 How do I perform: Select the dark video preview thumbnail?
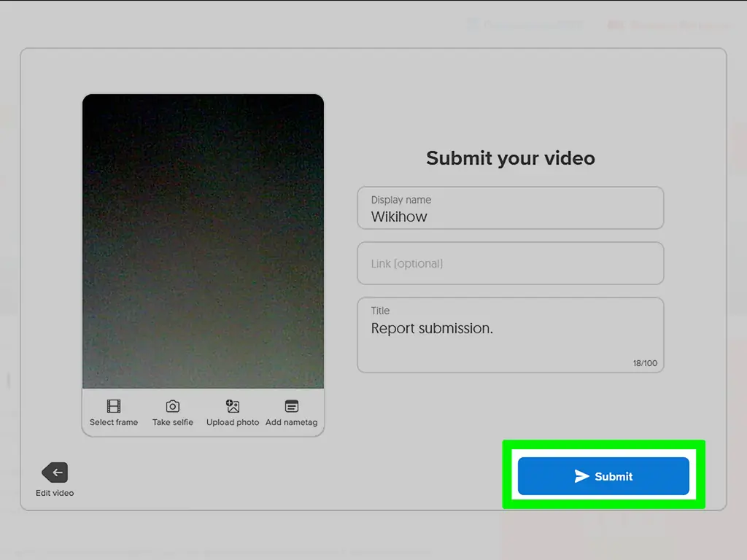pos(203,241)
